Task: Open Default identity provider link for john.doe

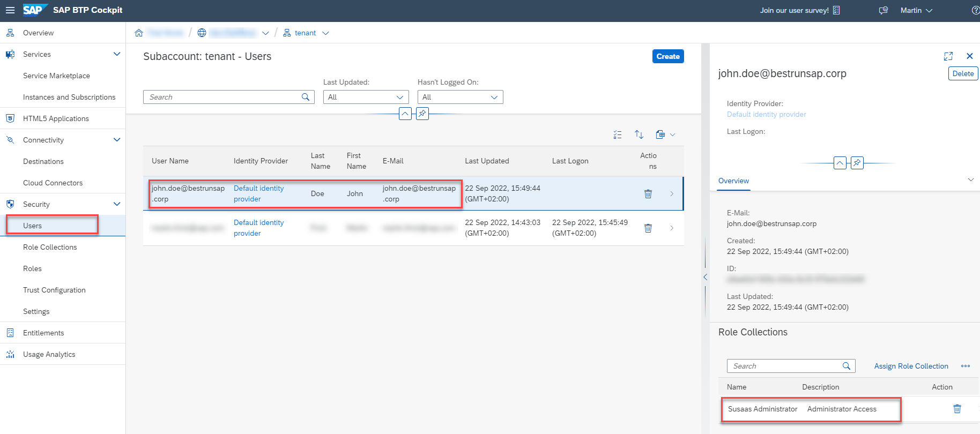Action: point(258,193)
